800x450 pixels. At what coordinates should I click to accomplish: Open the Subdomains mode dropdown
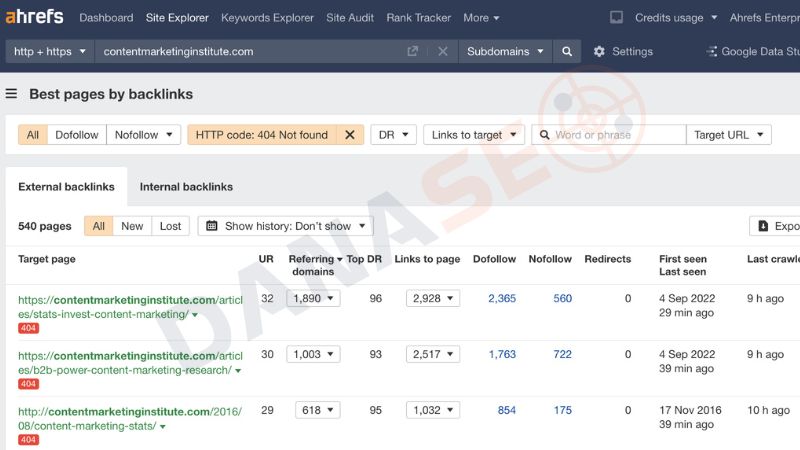[506, 52]
